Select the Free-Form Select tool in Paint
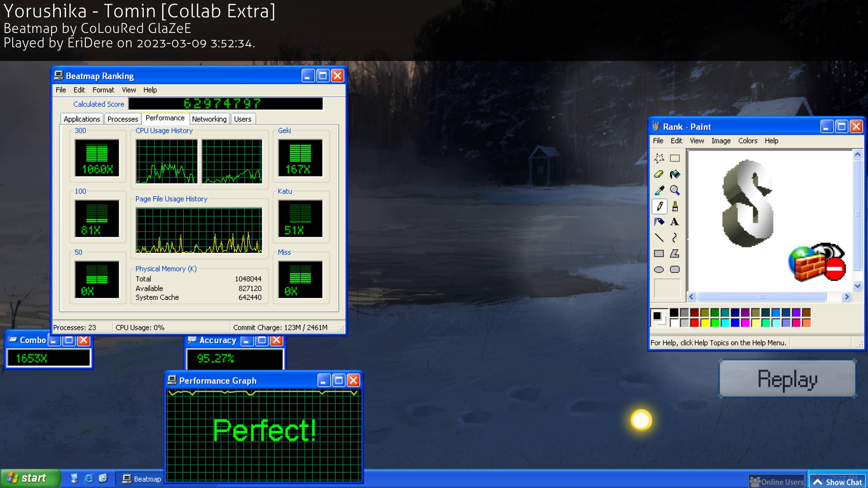Viewport: 868px width, 488px height. [x=659, y=158]
